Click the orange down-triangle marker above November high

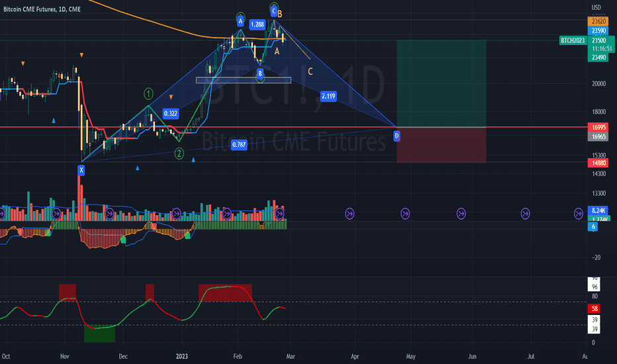[x=81, y=55]
